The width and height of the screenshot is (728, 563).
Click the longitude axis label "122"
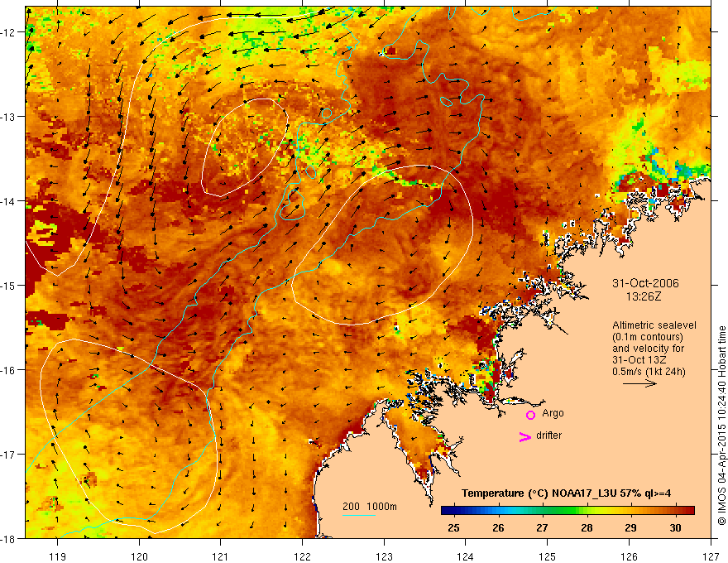pos(302,556)
